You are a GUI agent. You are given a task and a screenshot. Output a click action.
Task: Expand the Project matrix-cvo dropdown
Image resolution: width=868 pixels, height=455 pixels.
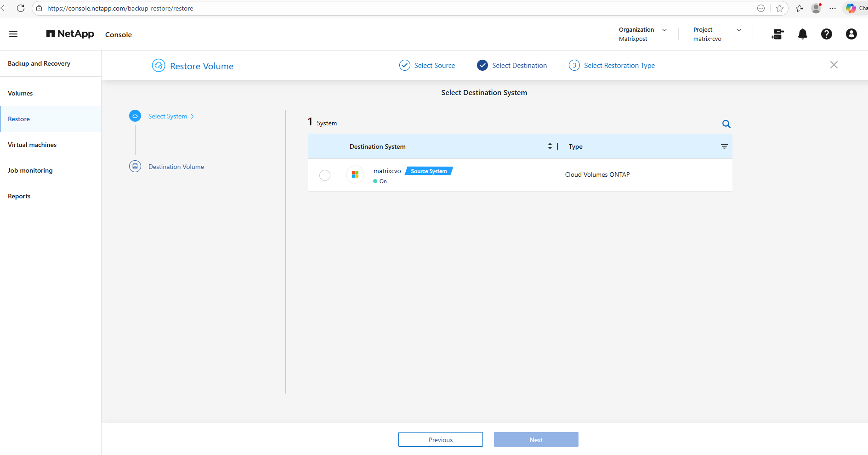739,30
